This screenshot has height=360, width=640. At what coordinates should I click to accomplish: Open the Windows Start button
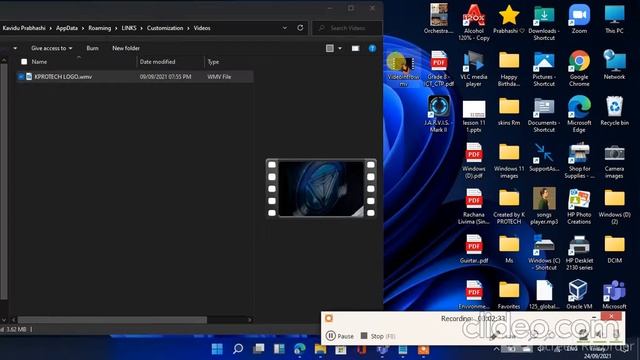point(217,349)
